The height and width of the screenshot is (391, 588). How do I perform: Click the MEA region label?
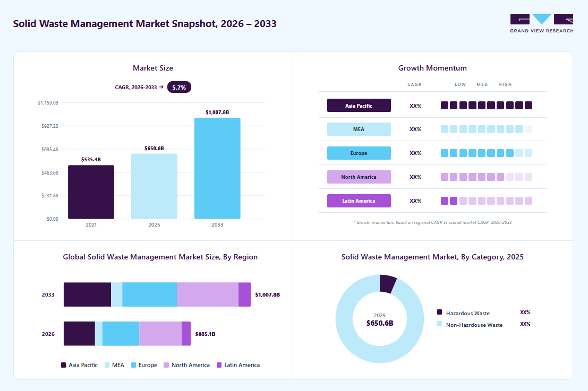[x=359, y=129]
